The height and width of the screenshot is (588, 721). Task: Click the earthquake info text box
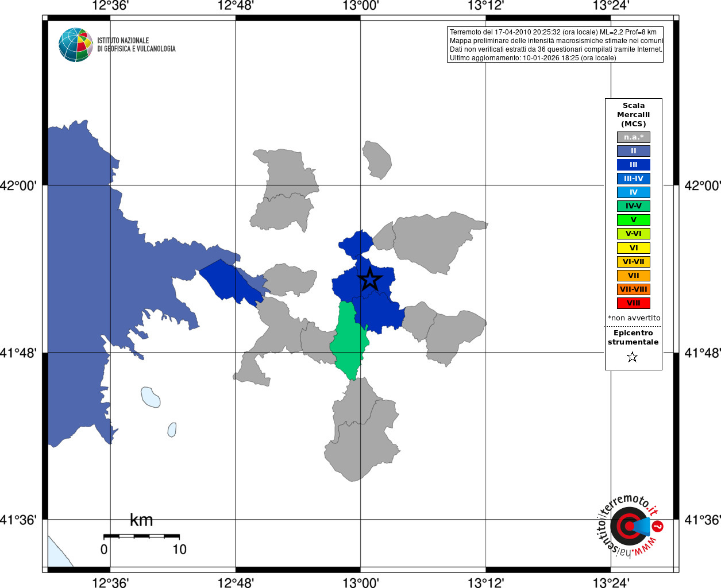point(555,45)
